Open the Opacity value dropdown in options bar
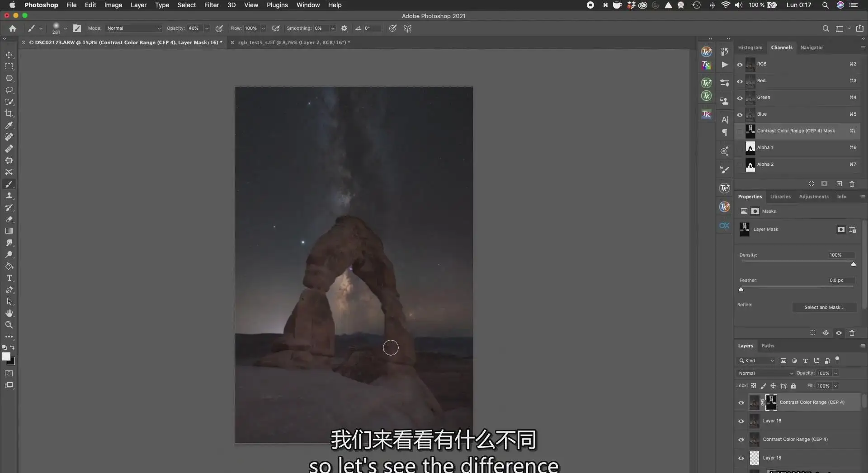This screenshot has width=868, height=473. point(207,28)
